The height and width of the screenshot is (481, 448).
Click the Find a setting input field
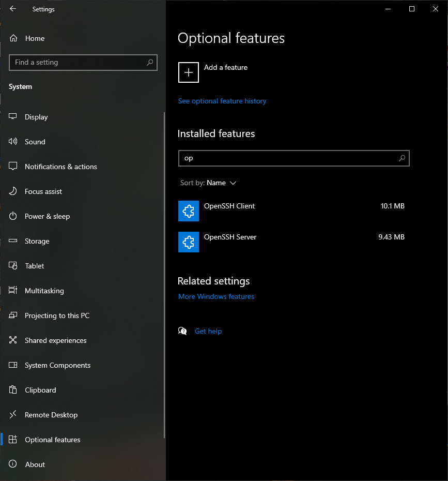tap(78, 63)
